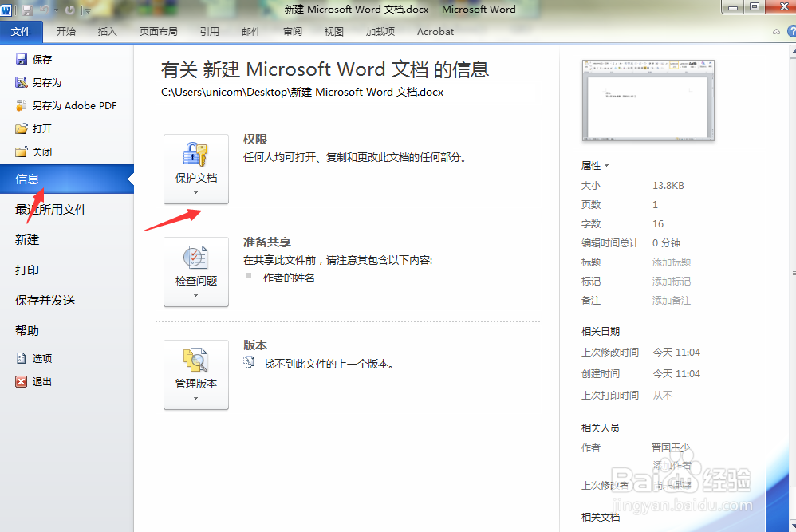The width and height of the screenshot is (796, 532).
Task: Select 新建 in the left sidebar
Action: (27, 239)
